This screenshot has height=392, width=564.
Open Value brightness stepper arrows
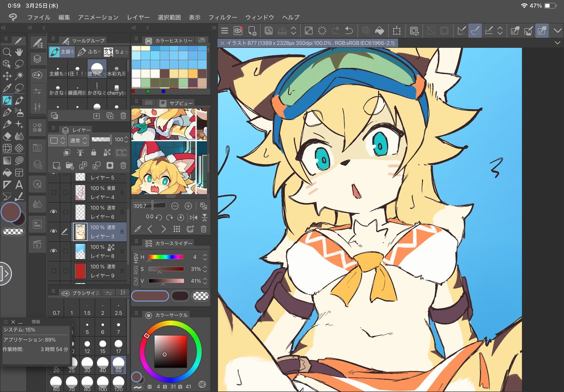[x=205, y=281]
